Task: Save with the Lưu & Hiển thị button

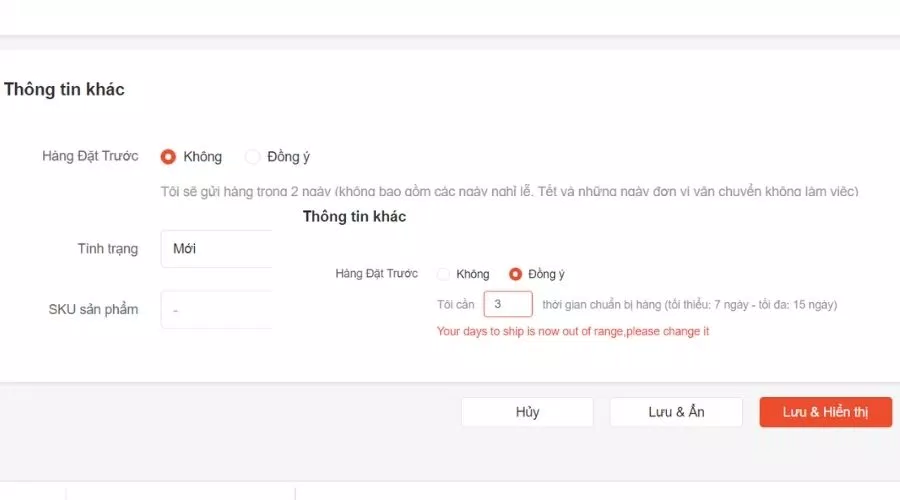Action: [825, 412]
